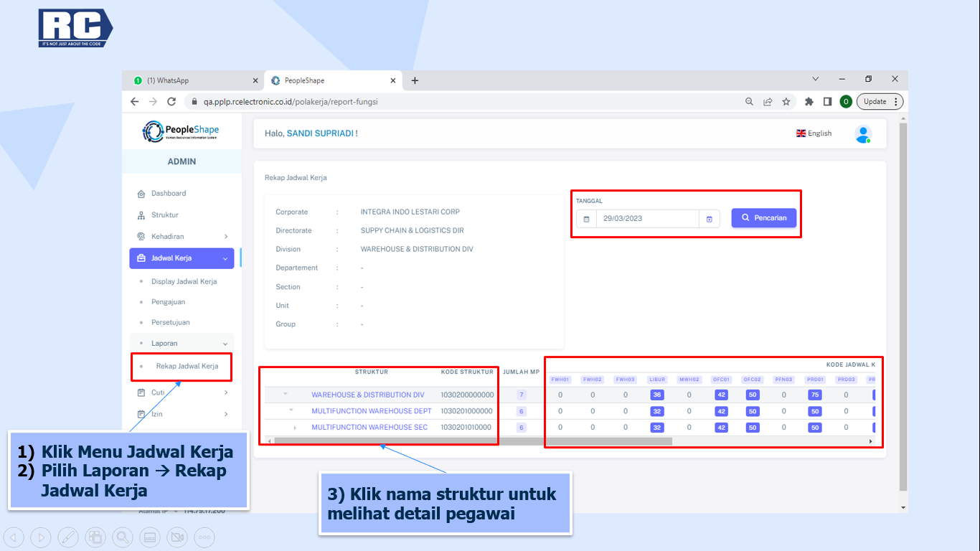980x551 pixels.
Task: Open the browser extensions puzzle icon
Action: click(x=809, y=102)
